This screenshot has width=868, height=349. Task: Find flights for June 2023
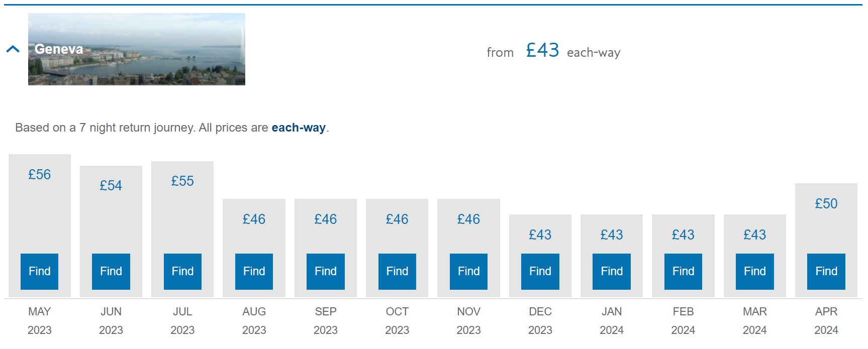pos(111,272)
